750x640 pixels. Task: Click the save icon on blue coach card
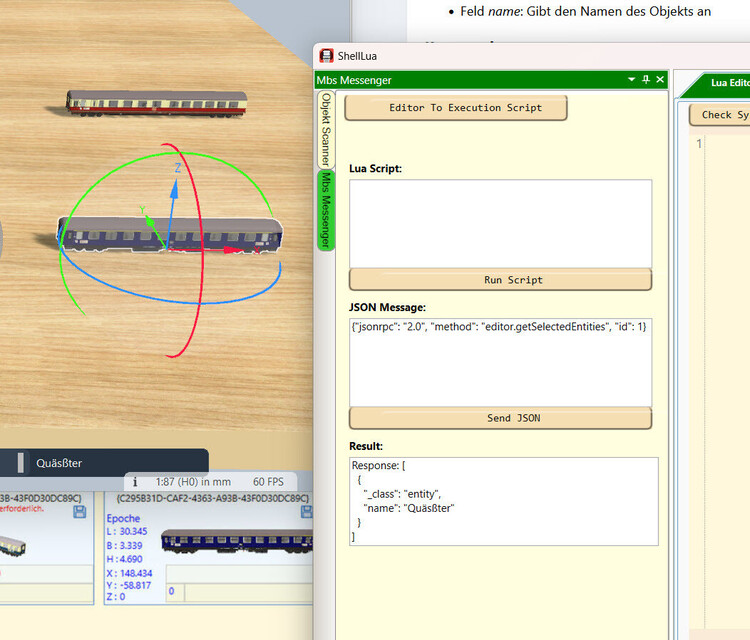307,512
